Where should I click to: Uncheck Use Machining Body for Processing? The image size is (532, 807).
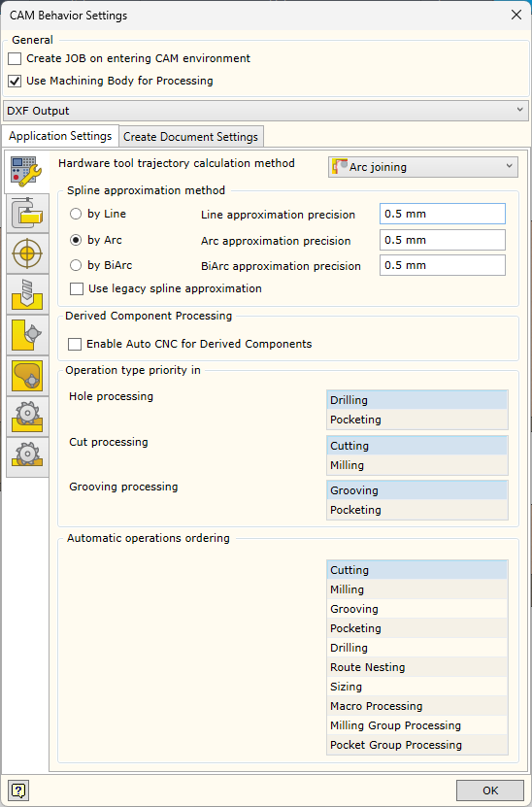tap(15, 81)
